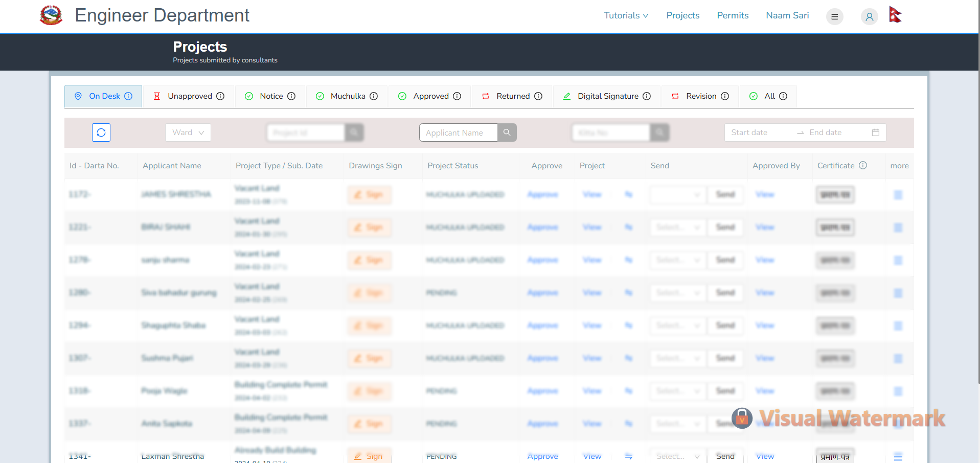
Task: Go to Naam Sari page
Action: click(787, 15)
